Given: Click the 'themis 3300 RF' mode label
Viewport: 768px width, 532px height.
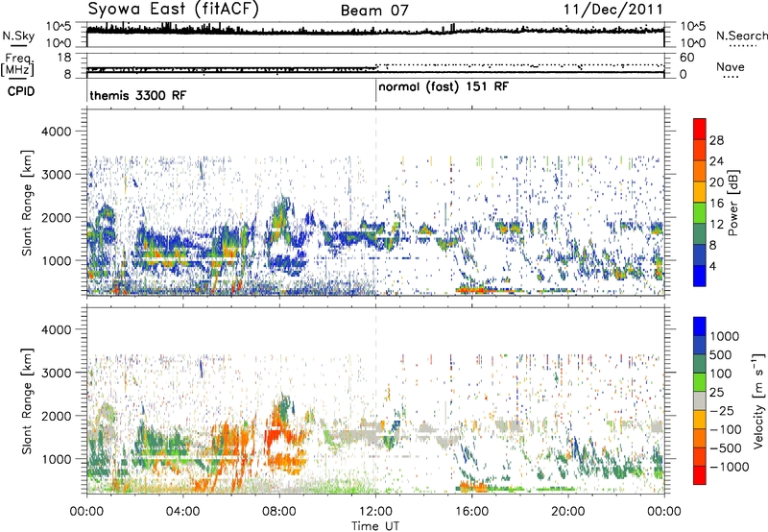Looking at the screenshot, I should (138, 95).
